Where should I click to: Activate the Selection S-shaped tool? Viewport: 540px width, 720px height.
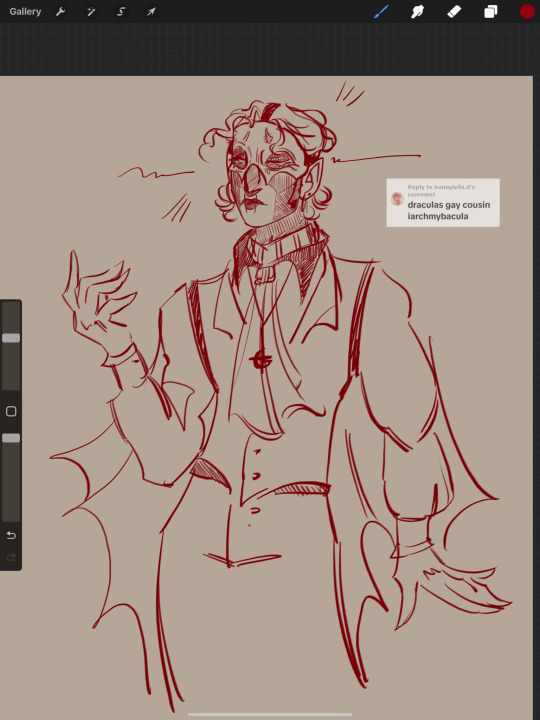121,11
